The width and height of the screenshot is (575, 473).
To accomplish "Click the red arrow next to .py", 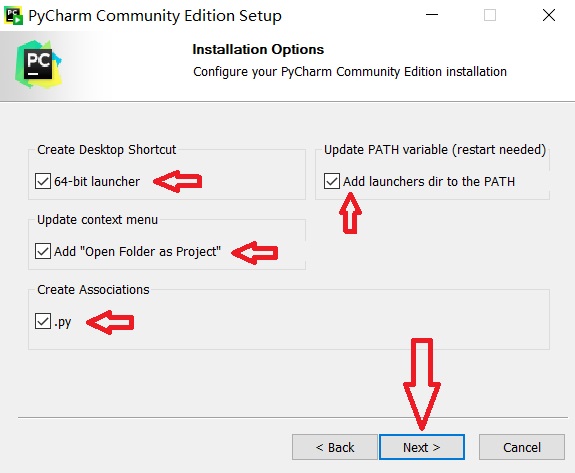I will pyautogui.click(x=110, y=322).
